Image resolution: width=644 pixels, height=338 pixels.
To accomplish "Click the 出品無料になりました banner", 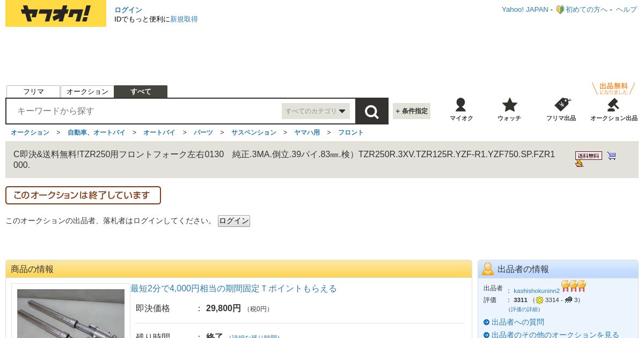I will pos(613,89).
